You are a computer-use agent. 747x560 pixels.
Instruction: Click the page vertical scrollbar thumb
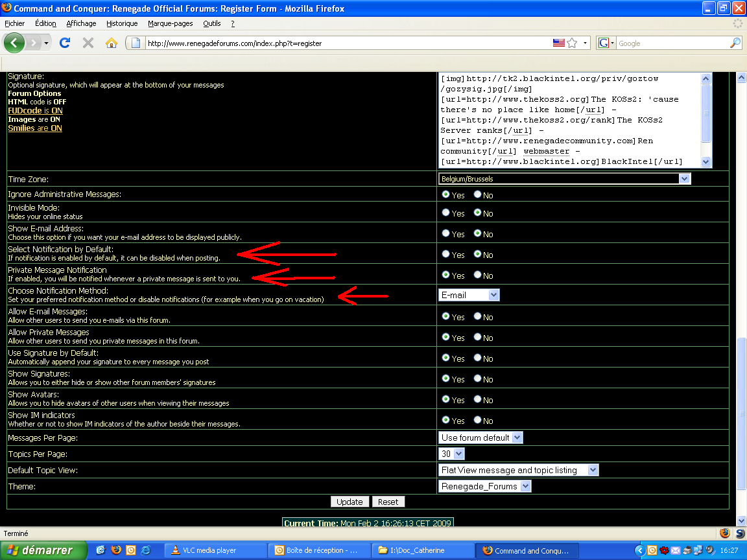tap(741, 415)
